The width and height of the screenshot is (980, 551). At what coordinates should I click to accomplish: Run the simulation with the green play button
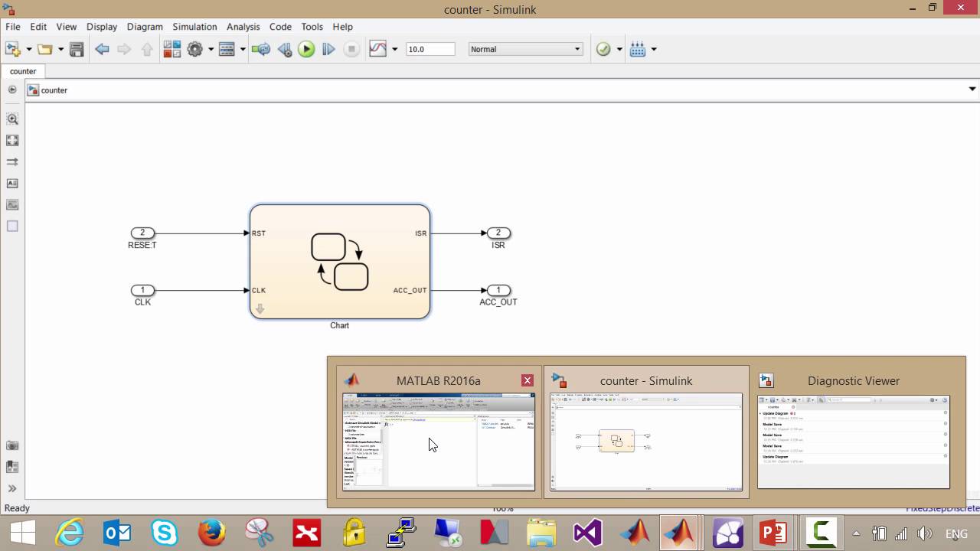tap(306, 49)
